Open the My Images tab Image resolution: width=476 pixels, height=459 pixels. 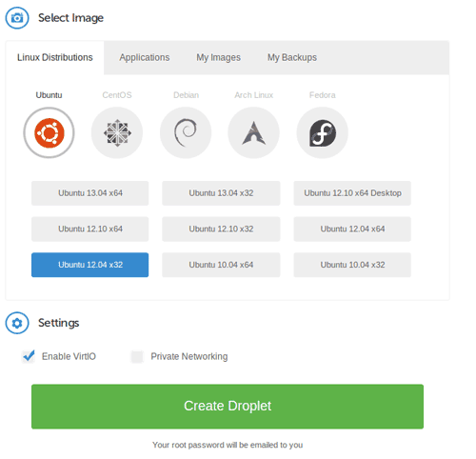(x=218, y=57)
